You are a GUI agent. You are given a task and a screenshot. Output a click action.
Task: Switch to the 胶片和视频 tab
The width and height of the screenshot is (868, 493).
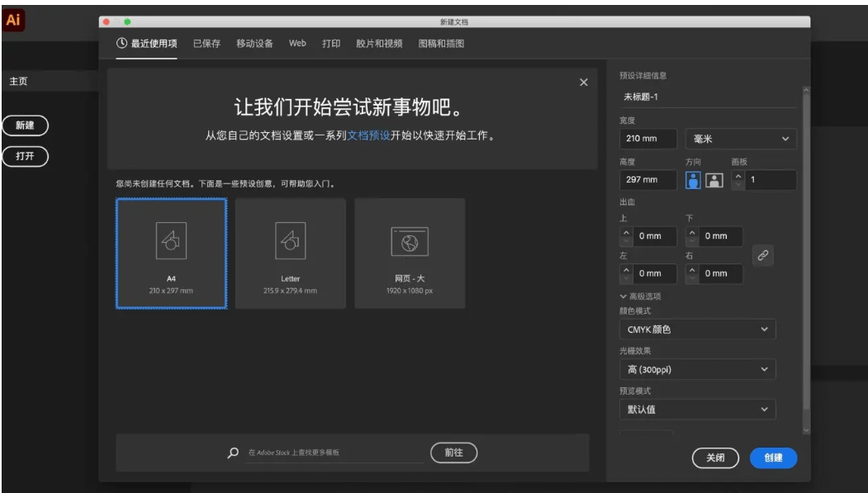pos(379,43)
